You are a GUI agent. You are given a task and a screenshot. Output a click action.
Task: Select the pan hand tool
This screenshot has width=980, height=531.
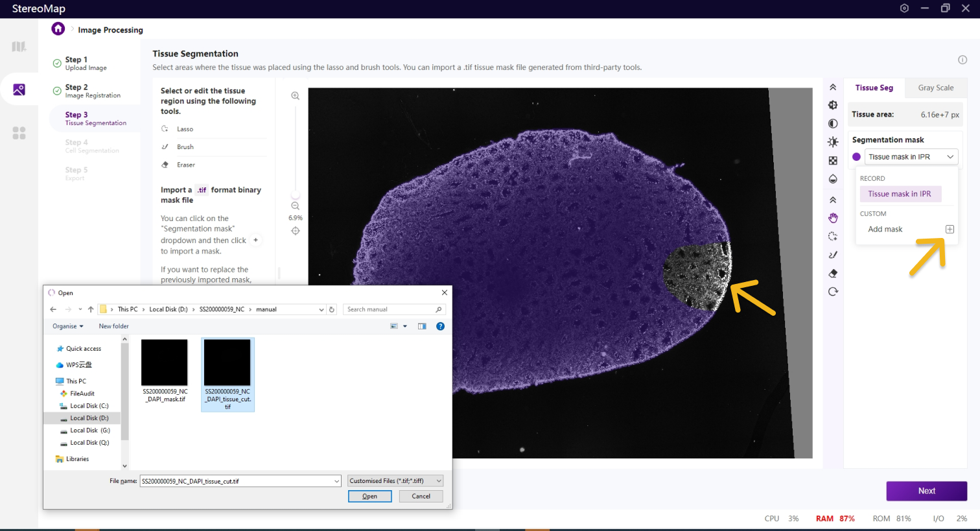(833, 218)
